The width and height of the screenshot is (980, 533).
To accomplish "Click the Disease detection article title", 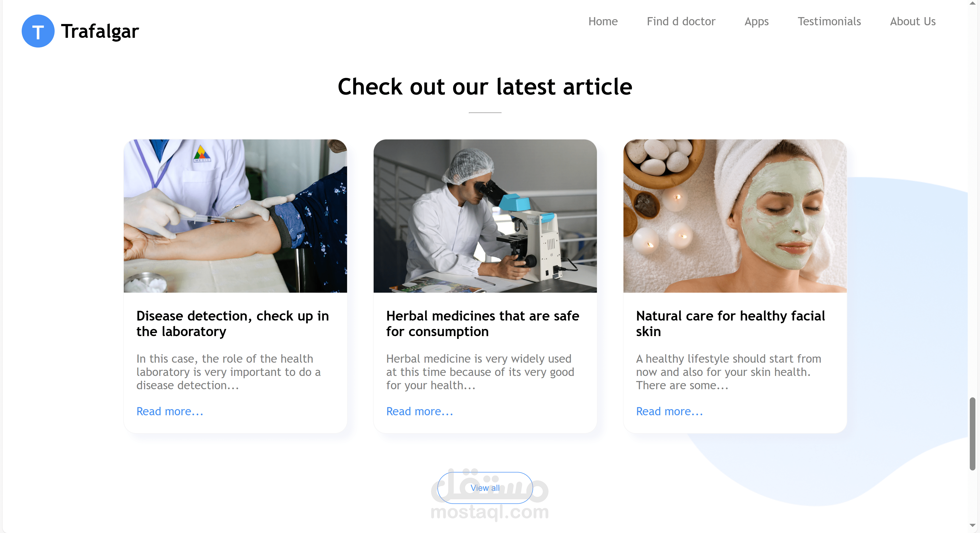I will tap(233, 324).
